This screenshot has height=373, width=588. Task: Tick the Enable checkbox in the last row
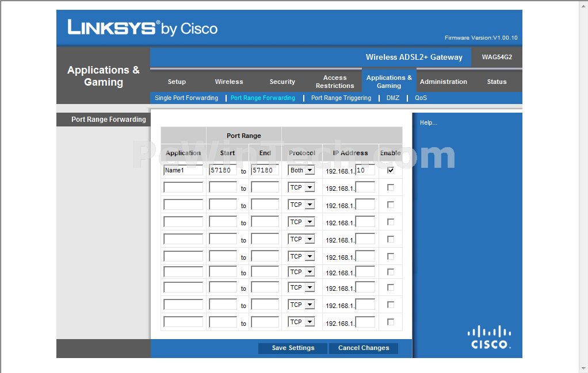pos(391,322)
